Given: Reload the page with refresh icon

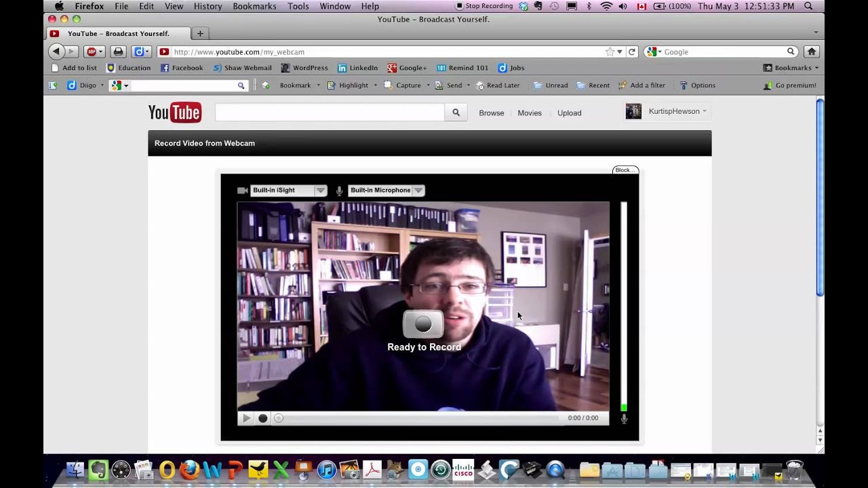Looking at the screenshot, I should pyautogui.click(x=632, y=52).
